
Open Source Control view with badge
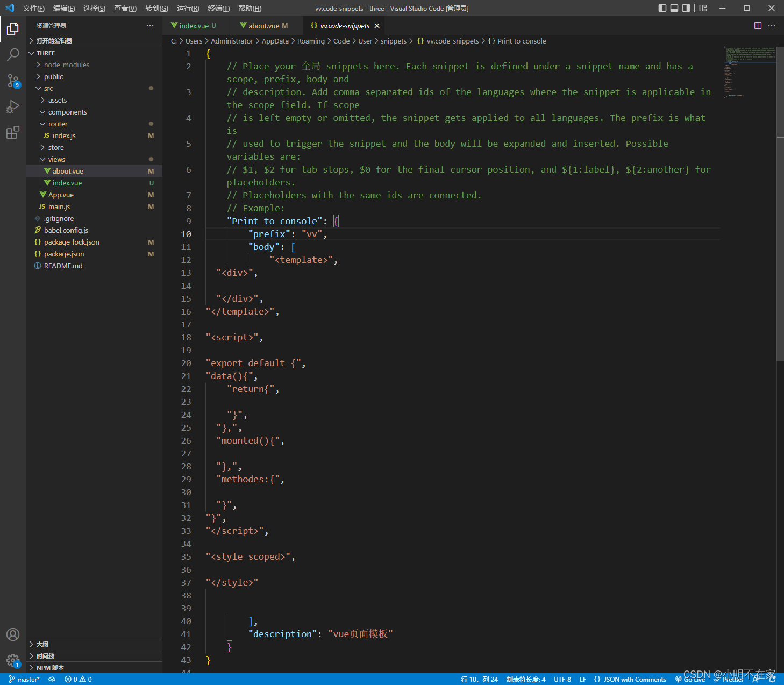13,81
